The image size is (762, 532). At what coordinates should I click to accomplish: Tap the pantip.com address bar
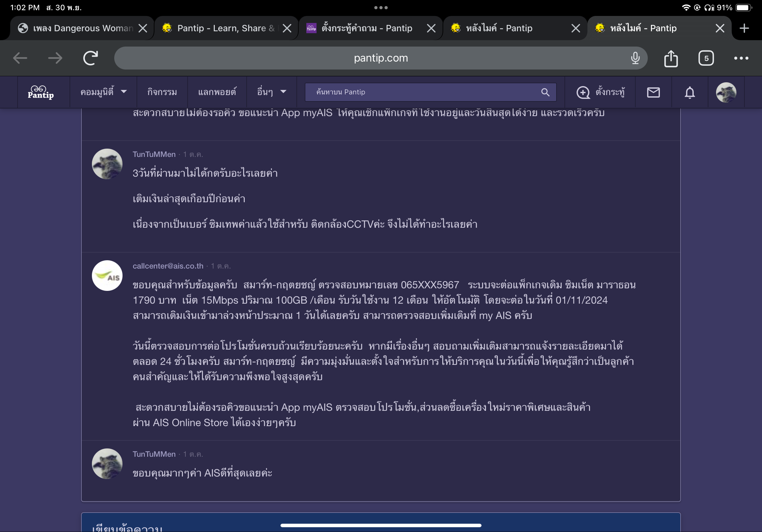click(x=381, y=58)
